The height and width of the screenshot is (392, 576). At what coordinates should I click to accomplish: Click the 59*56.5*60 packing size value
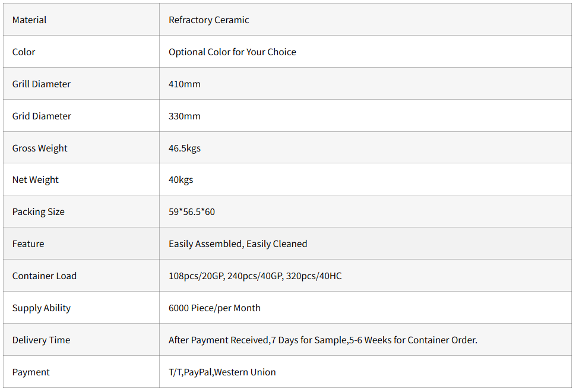coord(192,212)
